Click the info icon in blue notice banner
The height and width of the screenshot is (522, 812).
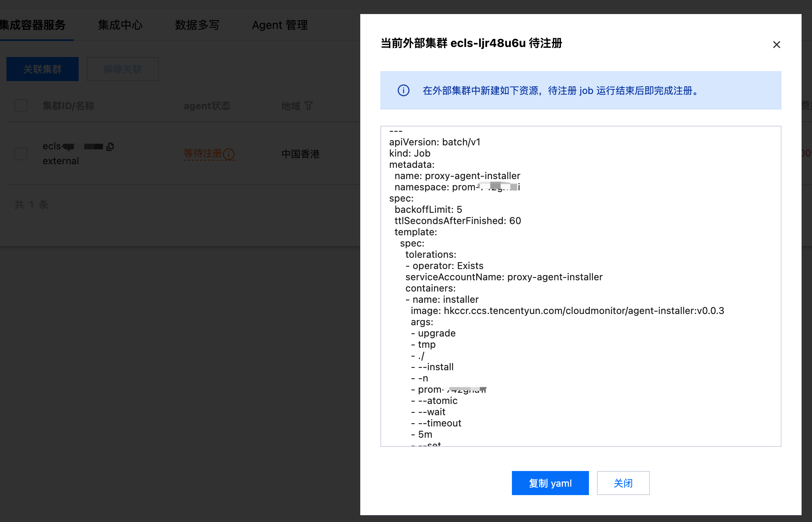[403, 90]
